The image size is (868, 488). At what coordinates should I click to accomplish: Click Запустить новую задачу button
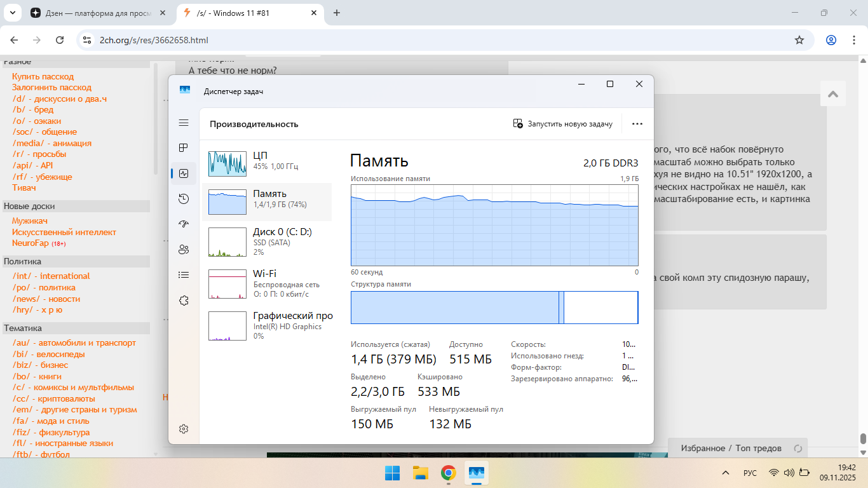tap(563, 124)
